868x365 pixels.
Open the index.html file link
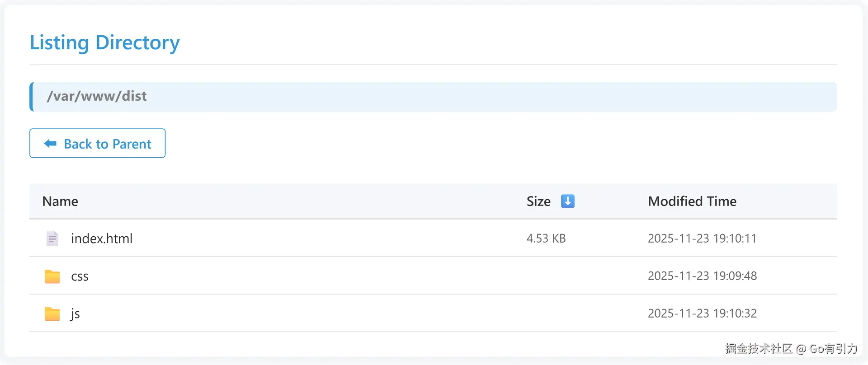102,239
